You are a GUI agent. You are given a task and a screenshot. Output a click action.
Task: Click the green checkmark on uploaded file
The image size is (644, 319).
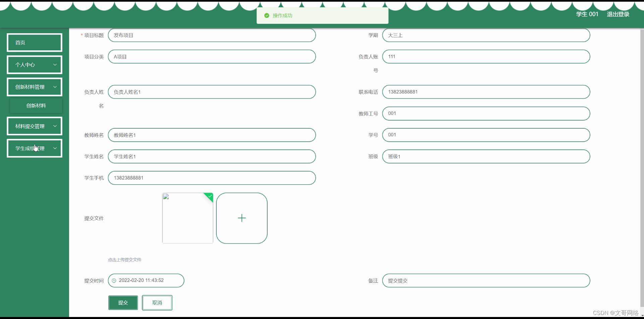[x=210, y=196]
